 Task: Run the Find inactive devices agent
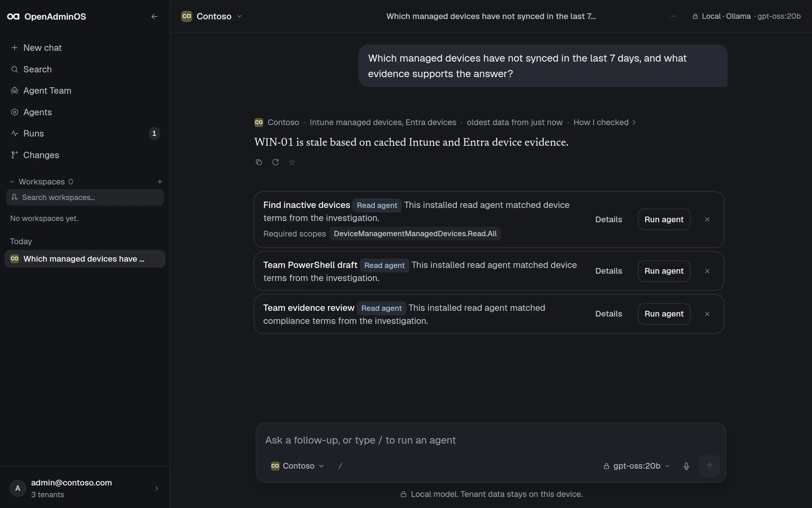(664, 219)
